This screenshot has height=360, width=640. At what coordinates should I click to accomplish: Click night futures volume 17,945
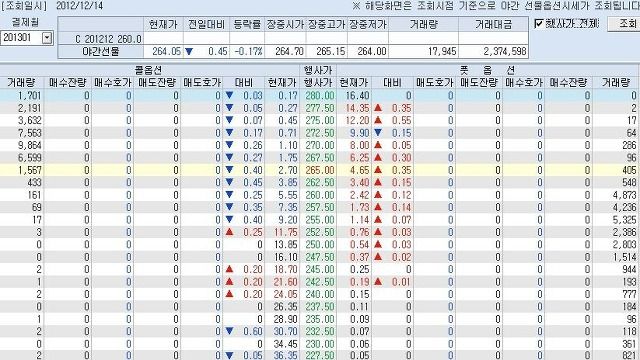pyautogui.click(x=424, y=51)
